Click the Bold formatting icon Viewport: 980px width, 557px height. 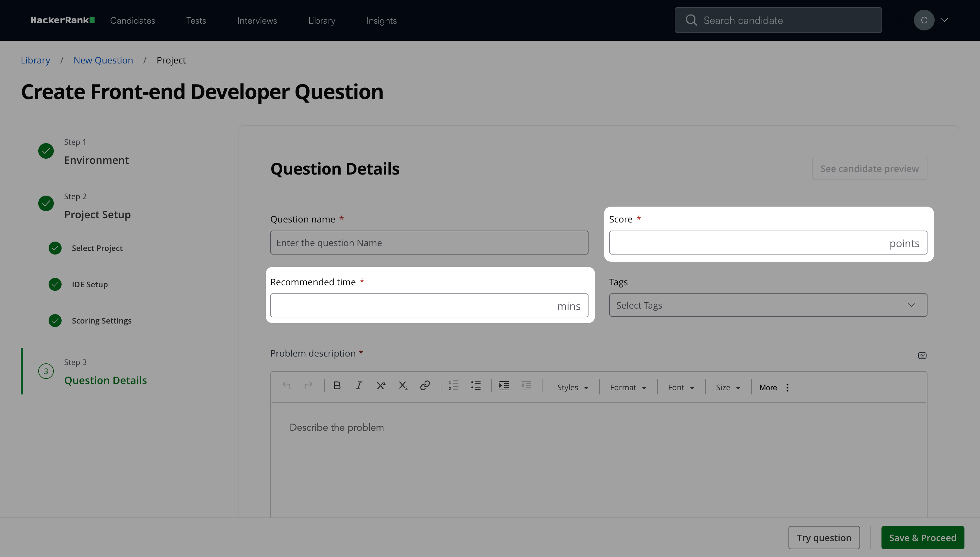pyautogui.click(x=337, y=386)
